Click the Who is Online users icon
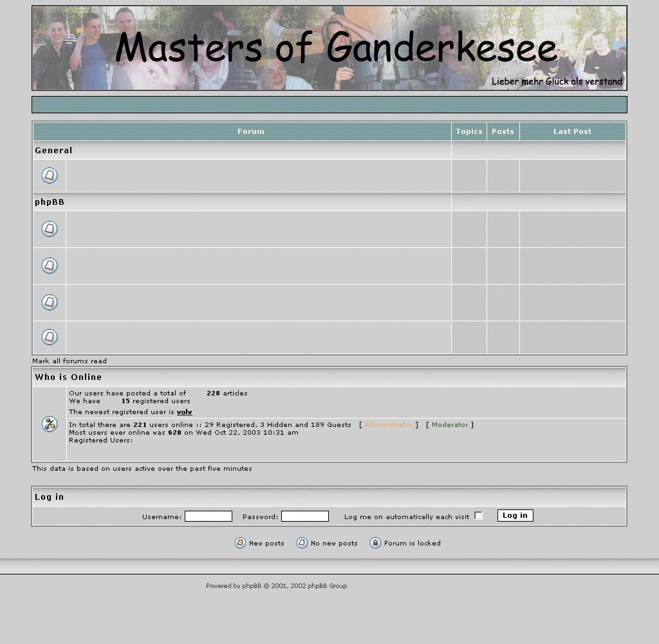This screenshot has height=644, width=659. [50, 424]
